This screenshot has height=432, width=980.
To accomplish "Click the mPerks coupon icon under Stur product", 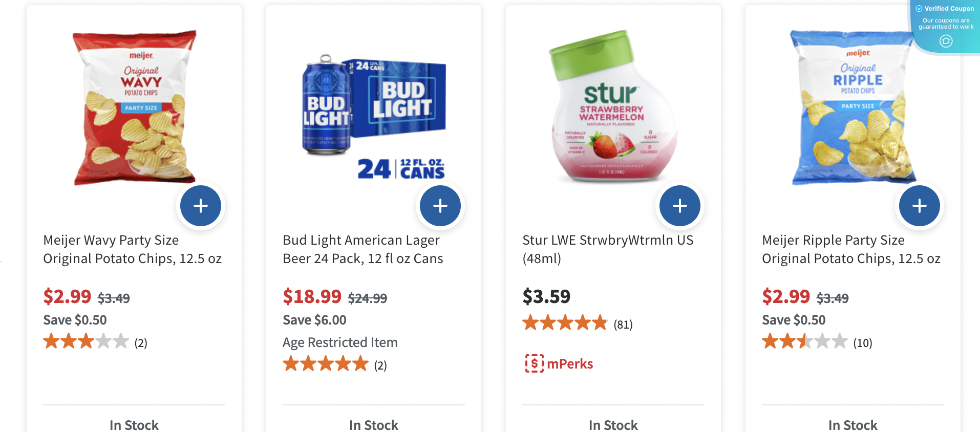I will point(534,363).
